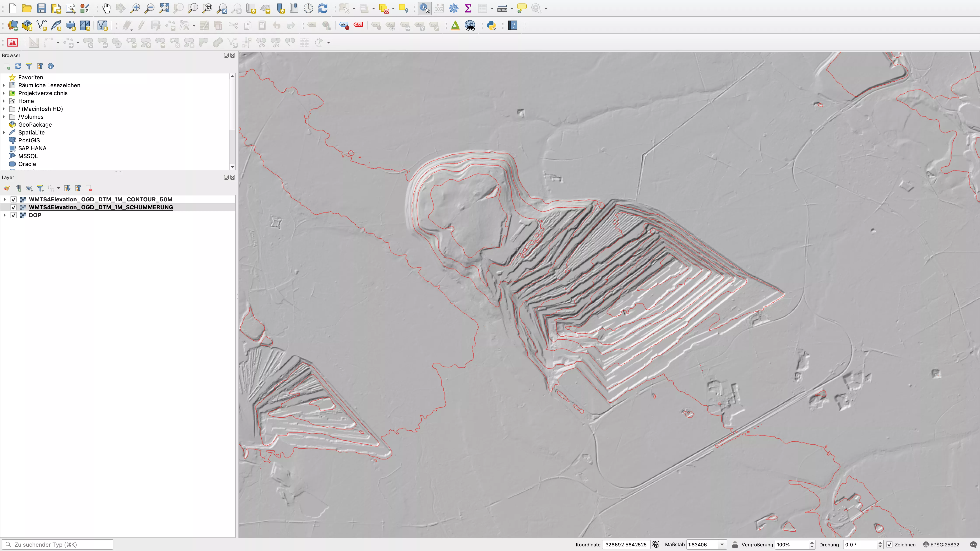The height and width of the screenshot is (551, 980).
Task: Click the Zu suchender Typ search field
Action: 61,544
